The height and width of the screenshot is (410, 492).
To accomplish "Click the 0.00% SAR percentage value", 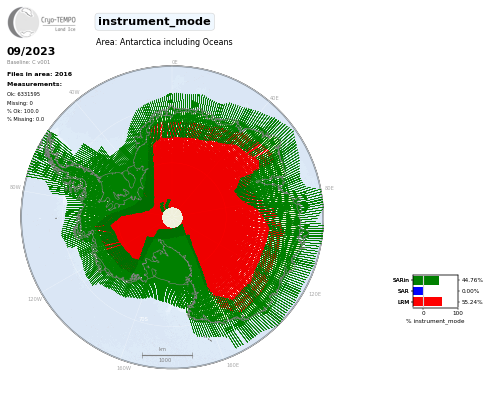I will coord(470,291).
